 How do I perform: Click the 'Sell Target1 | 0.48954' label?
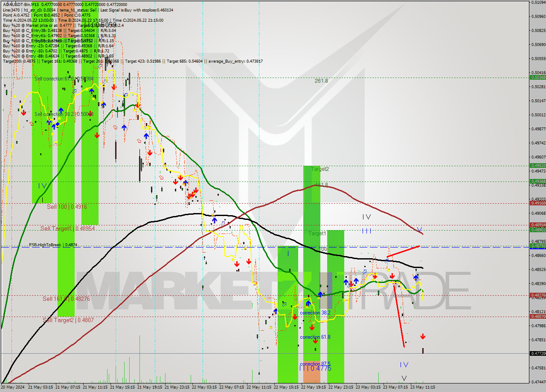pyautogui.click(x=68, y=229)
